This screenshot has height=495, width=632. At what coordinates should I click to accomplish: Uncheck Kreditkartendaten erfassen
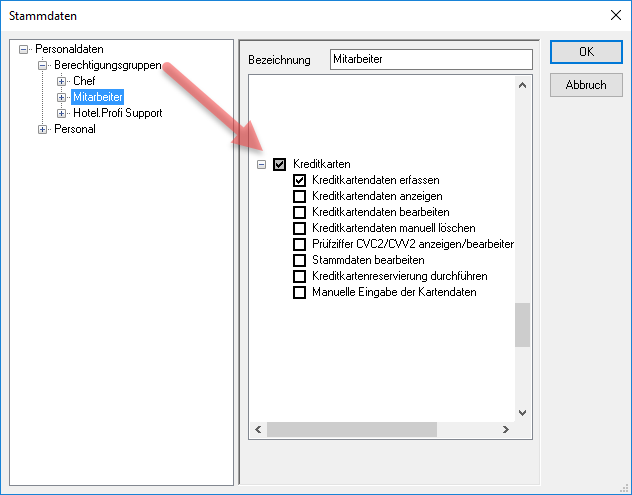[x=299, y=180]
